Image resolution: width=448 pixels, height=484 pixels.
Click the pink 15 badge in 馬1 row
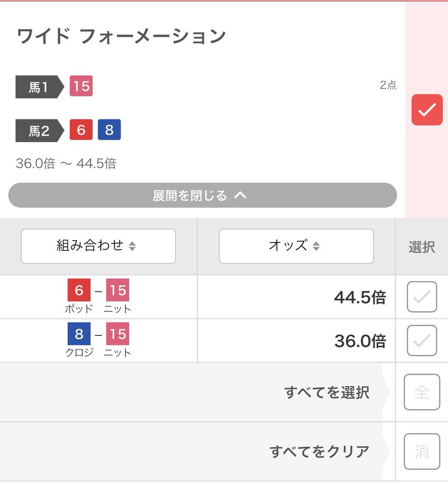pyautogui.click(x=81, y=86)
